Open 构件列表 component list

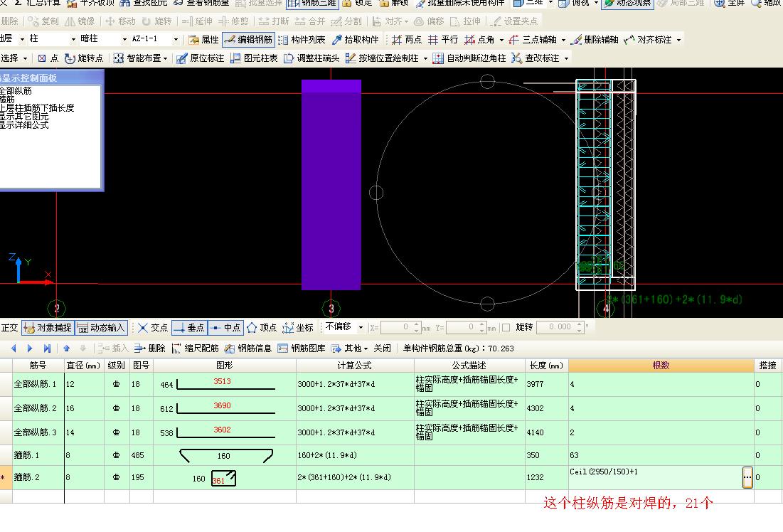point(302,39)
